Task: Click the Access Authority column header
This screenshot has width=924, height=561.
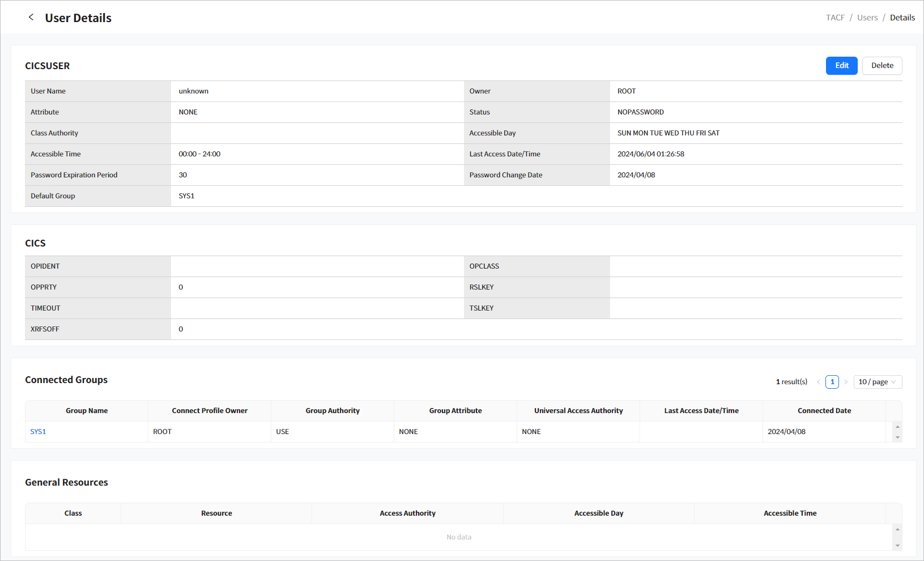Action: 407,513
